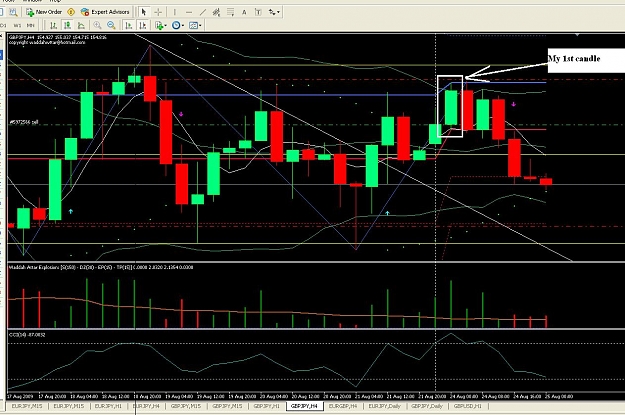
Task: Toggle Expert Advisors on or off
Action: pyautogui.click(x=105, y=12)
